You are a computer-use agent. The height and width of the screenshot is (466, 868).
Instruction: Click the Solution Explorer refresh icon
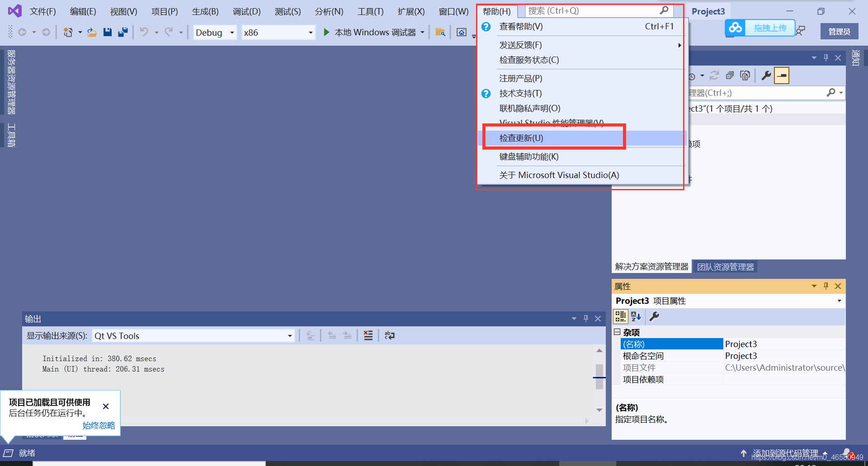pyautogui.click(x=714, y=75)
